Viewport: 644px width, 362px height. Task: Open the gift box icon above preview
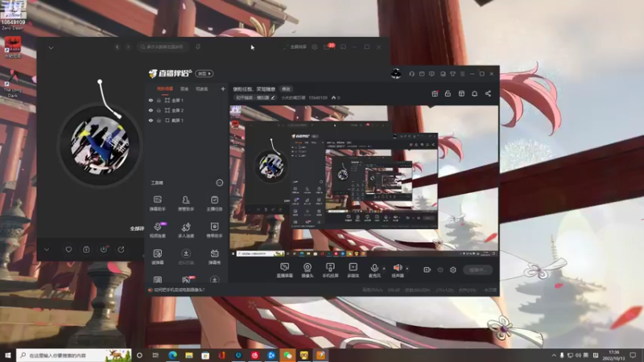coord(435,93)
